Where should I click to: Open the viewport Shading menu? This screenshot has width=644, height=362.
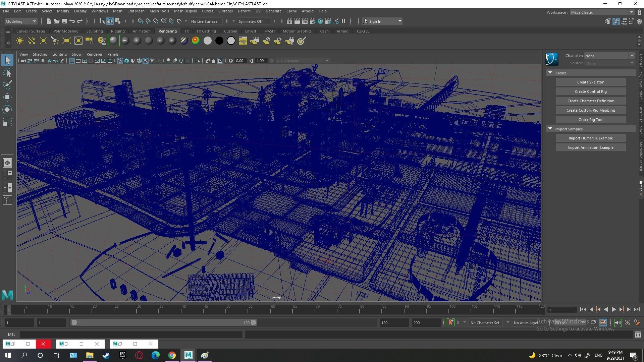(40, 54)
